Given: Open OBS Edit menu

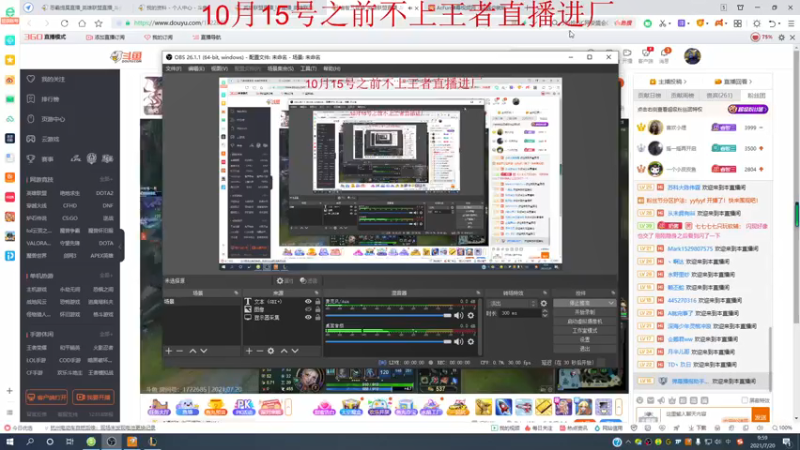Looking at the screenshot, I should (196, 68).
